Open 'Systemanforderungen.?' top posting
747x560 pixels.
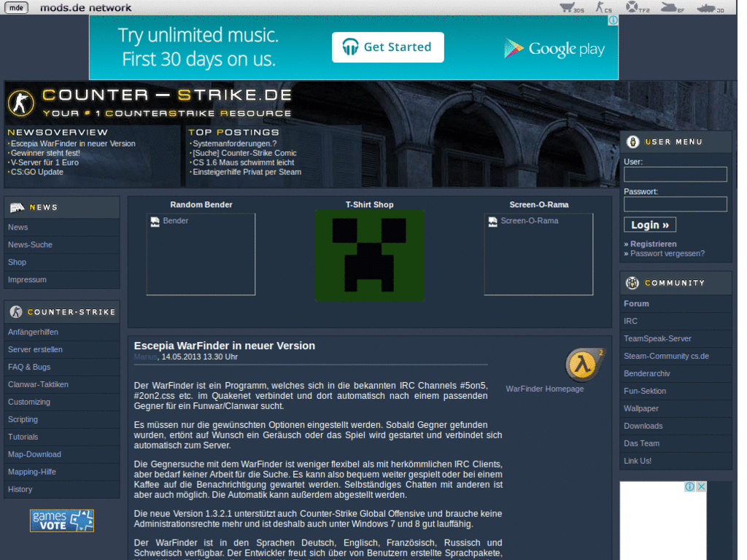click(234, 144)
